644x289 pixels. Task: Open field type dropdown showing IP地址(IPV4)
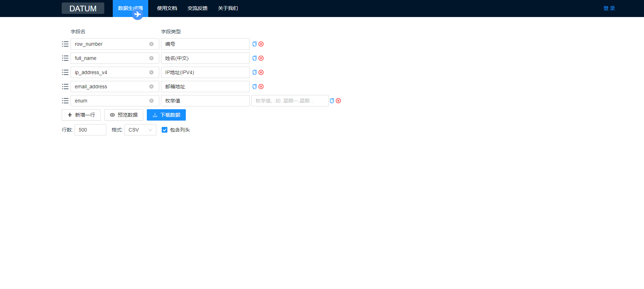click(x=205, y=72)
